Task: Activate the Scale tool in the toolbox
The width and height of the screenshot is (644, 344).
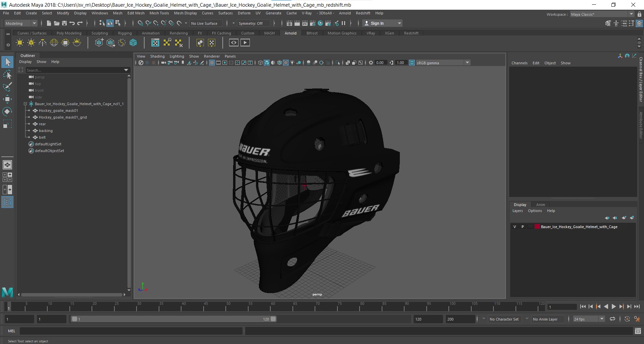Action: coord(7,124)
